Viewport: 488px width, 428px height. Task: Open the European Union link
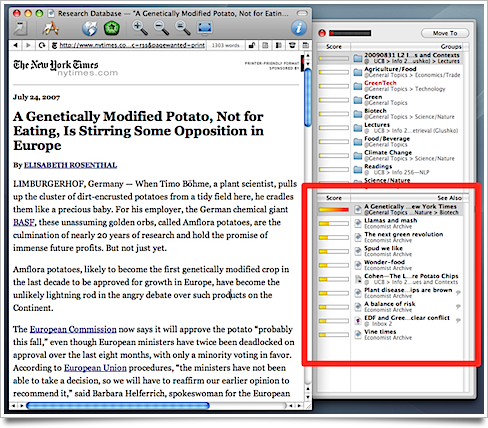(x=95, y=368)
